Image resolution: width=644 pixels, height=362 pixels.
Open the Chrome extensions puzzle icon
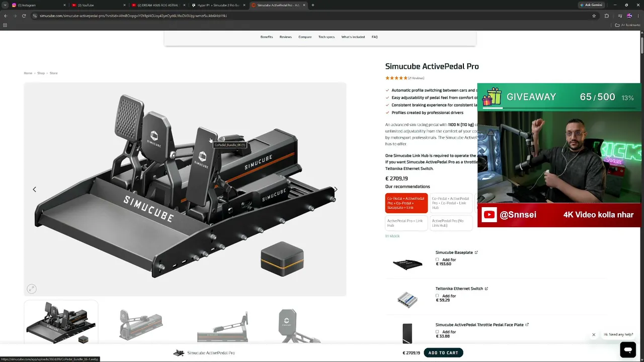(x=607, y=16)
